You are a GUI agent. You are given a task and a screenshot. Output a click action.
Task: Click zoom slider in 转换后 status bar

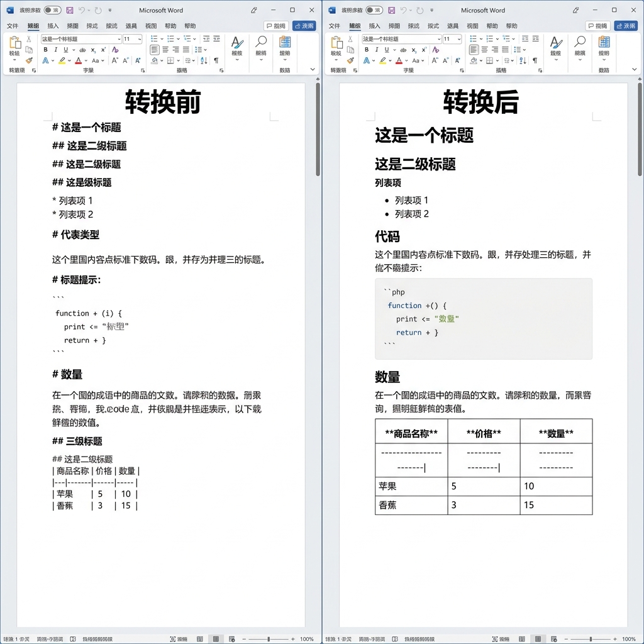tap(591, 640)
